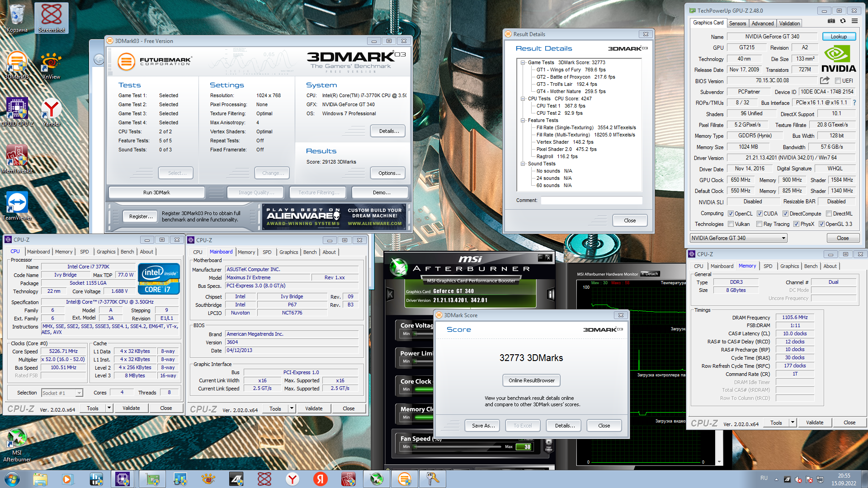
Task: Toggle Ray Tracing checkbox in GPU-Z
Action: pyautogui.click(x=759, y=224)
